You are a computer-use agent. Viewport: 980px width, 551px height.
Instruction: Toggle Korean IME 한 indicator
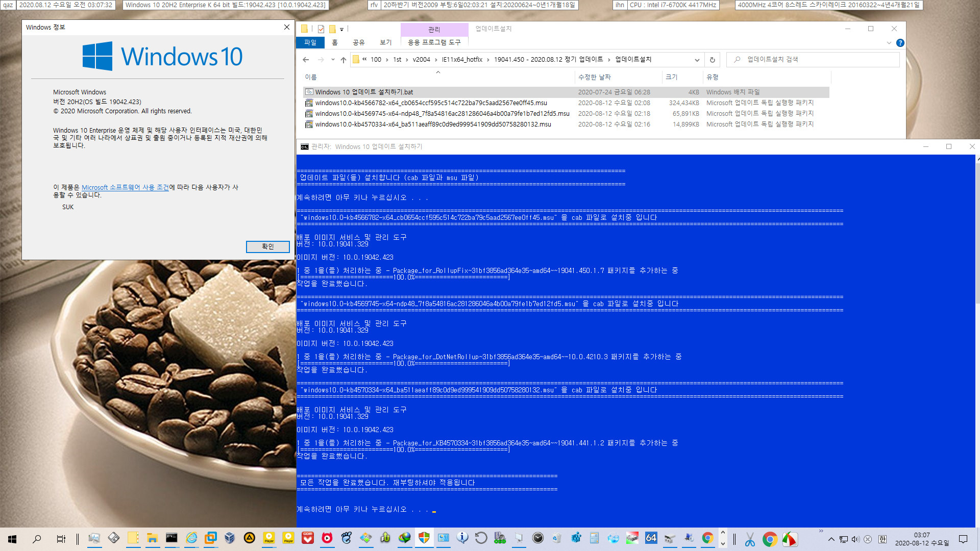883,539
